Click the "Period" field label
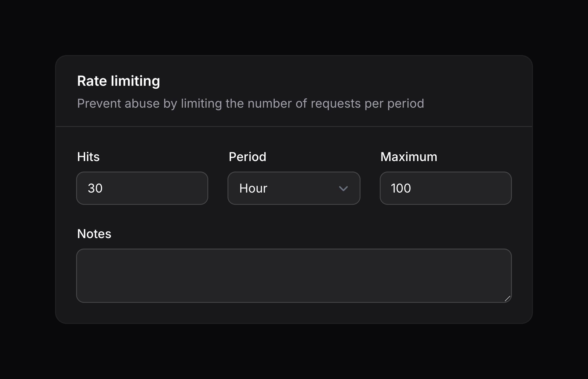 pyautogui.click(x=247, y=157)
